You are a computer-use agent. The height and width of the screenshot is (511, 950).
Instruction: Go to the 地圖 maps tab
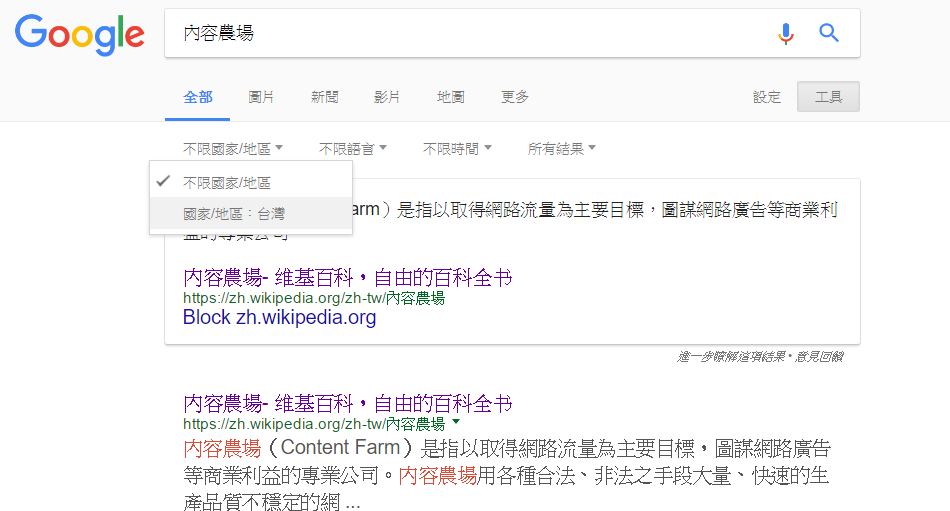(450, 97)
